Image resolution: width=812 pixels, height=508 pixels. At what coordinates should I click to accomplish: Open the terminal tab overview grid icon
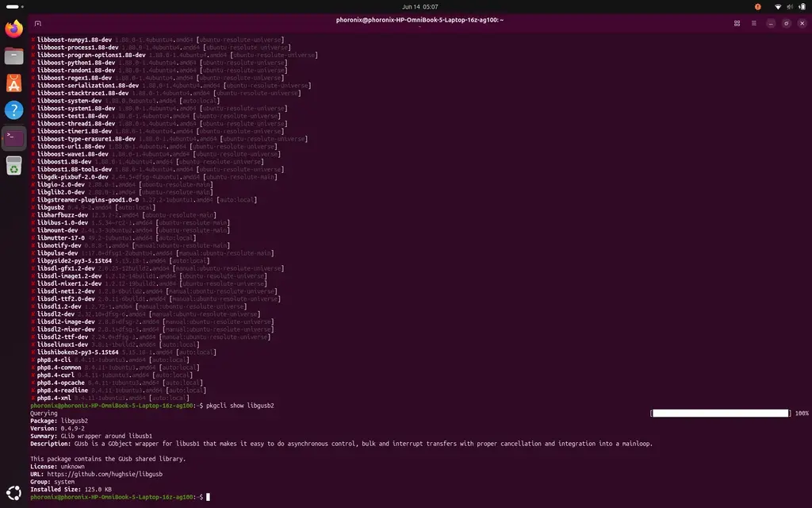737,23
